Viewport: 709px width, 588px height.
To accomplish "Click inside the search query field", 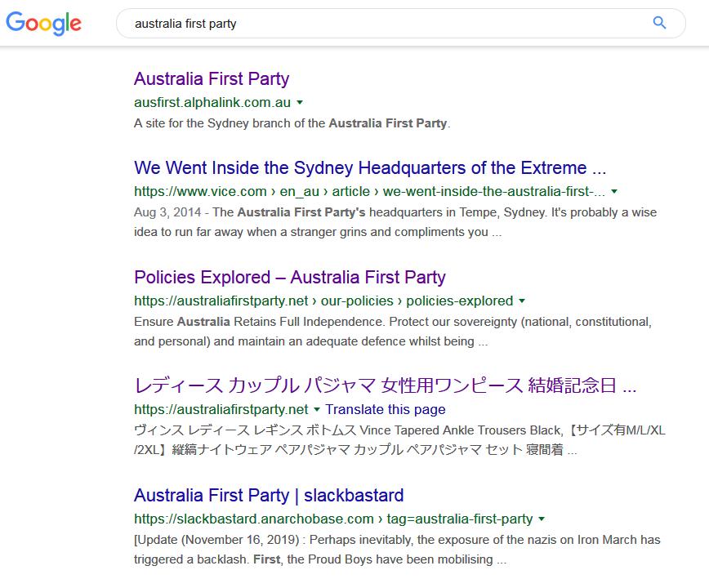I will 384,24.
